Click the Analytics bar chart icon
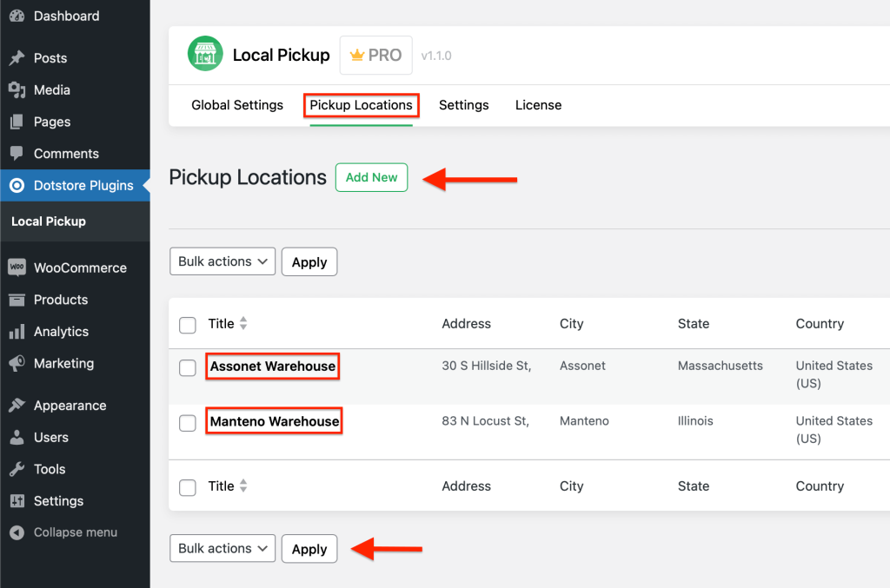 pyautogui.click(x=17, y=332)
